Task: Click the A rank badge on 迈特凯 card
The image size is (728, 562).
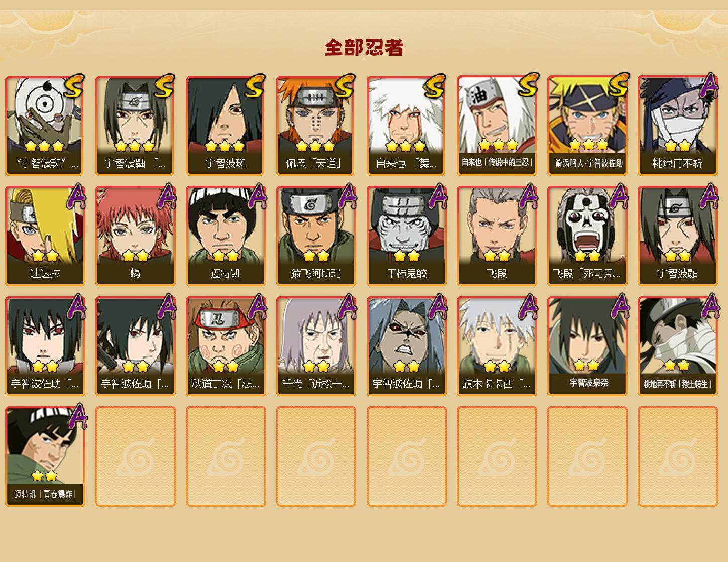Action: [257, 196]
